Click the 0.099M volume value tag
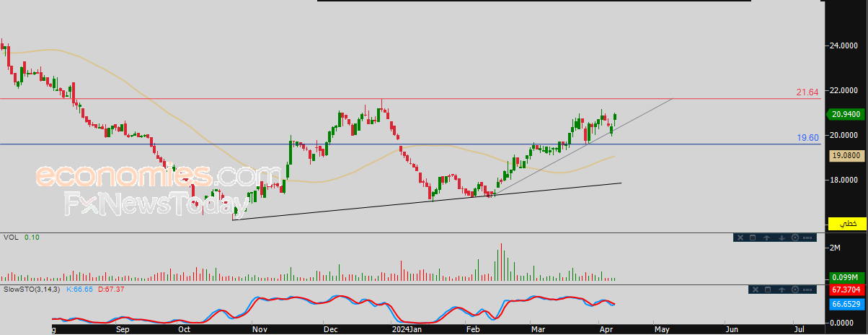This screenshot has height=335, width=868. (x=847, y=277)
